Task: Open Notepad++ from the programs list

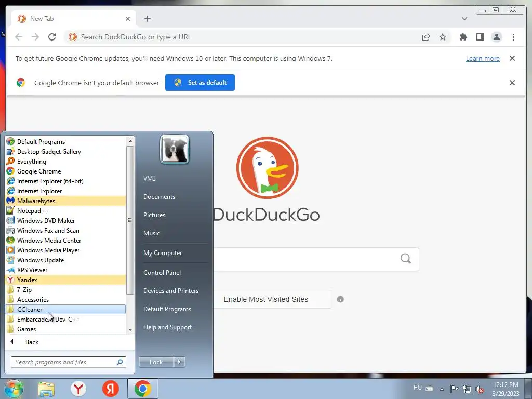Action: click(66, 211)
